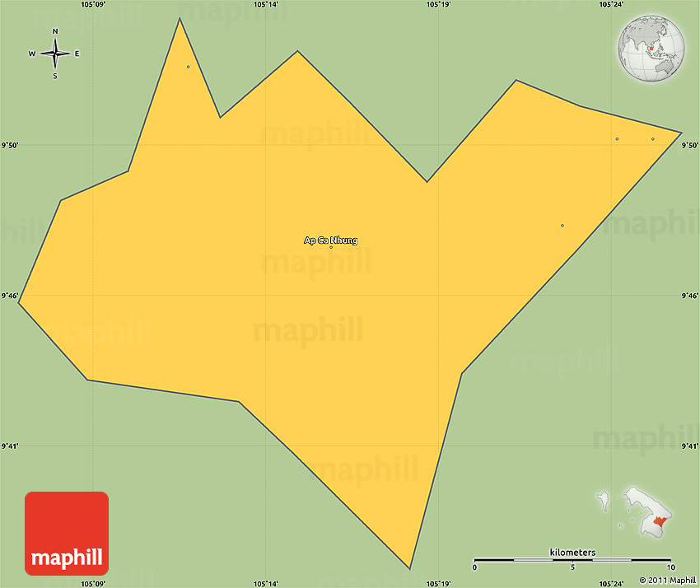Click the kilometers scale bar
Viewport: 700px width, 588px height.
[573, 561]
